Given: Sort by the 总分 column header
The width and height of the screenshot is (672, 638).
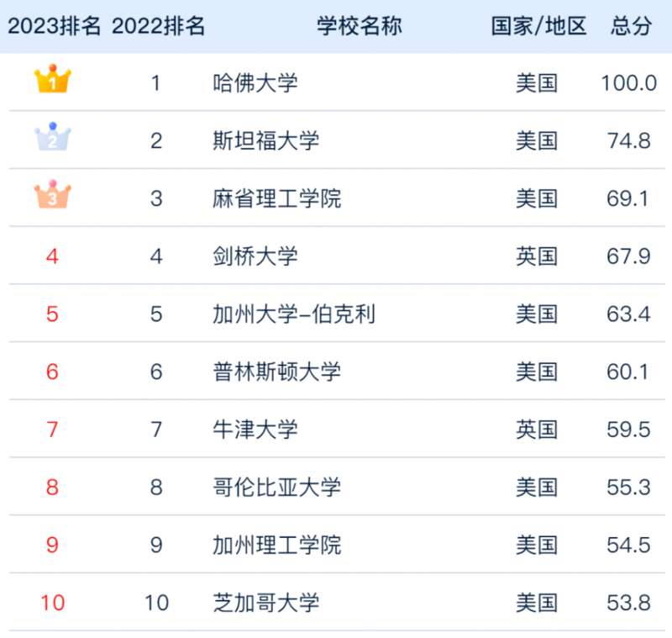Looking at the screenshot, I should (x=632, y=26).
